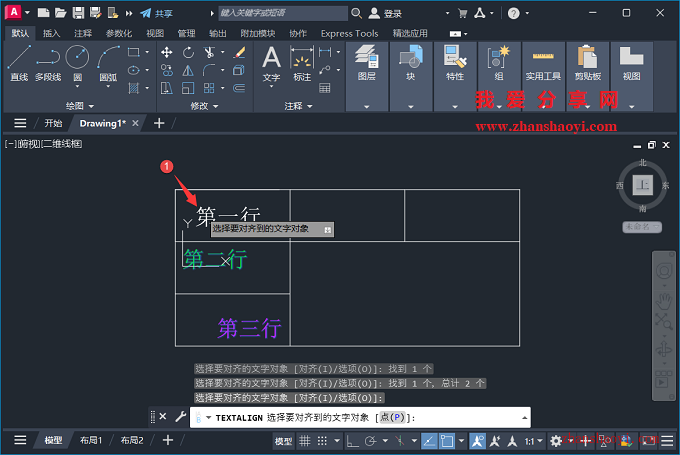Open the Block (块) panel dropdown
Image resolution: width=680 pixels, height=455 pixels.
(x=411, y=106)
